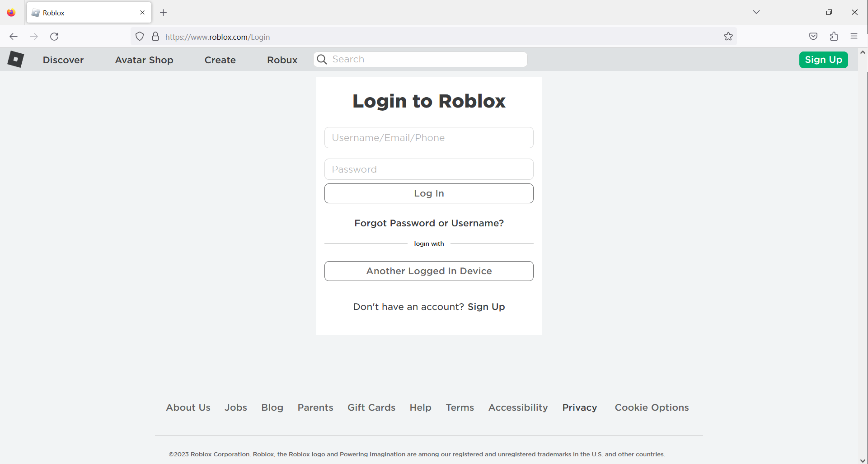Viewport: 868px width, 464px height.
Task: Click the green Sign Up button
Action: [x=823, y=59]
